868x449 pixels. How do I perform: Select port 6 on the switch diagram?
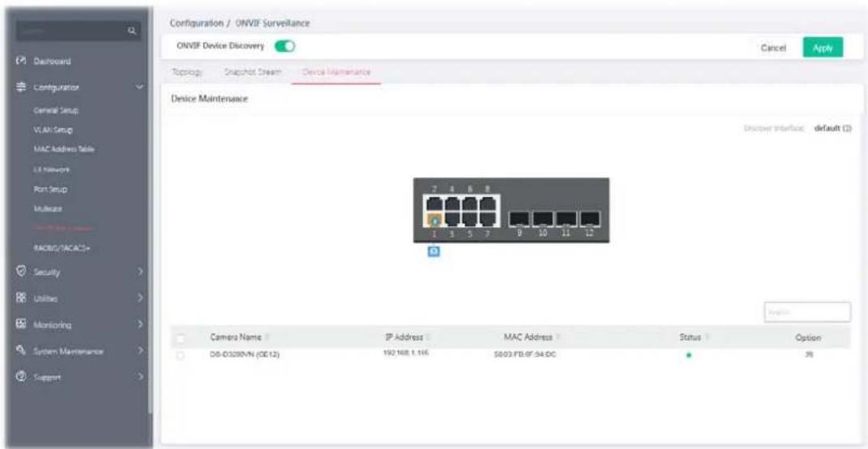pyautogui.click(x=469, y=203)
